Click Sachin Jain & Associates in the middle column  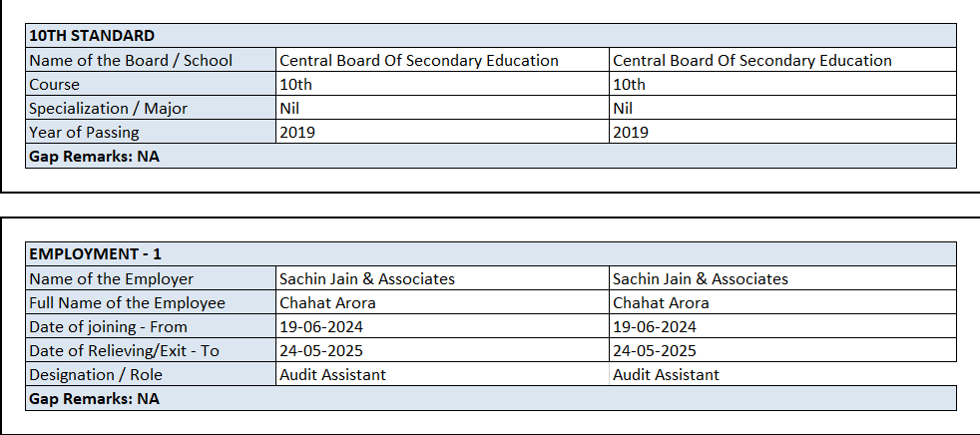(x=367, y=279)
